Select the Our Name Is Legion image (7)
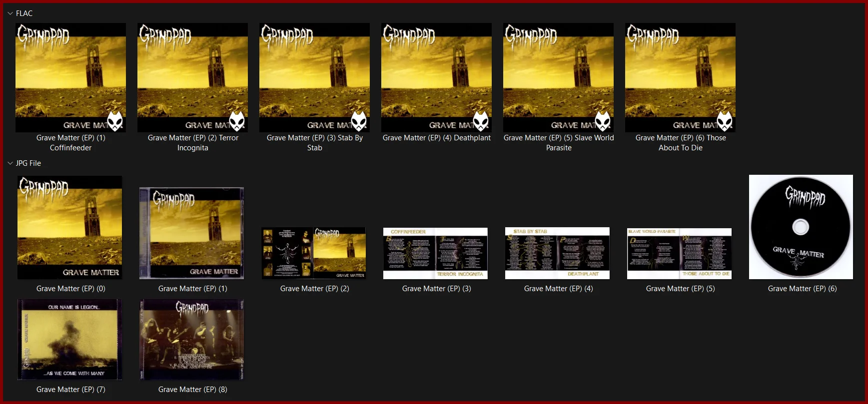 [x=70, y=340]
